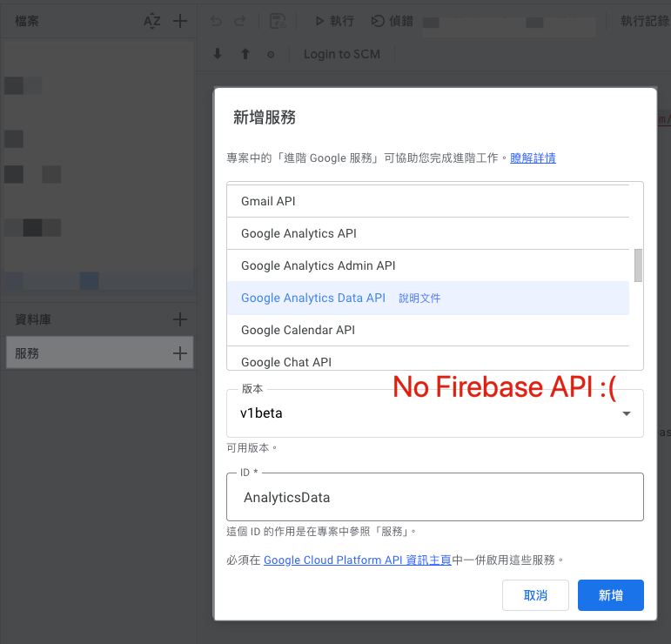Click the down arrow pull icon
This screenshot has width=671, height=644.
tap(218, 54)
